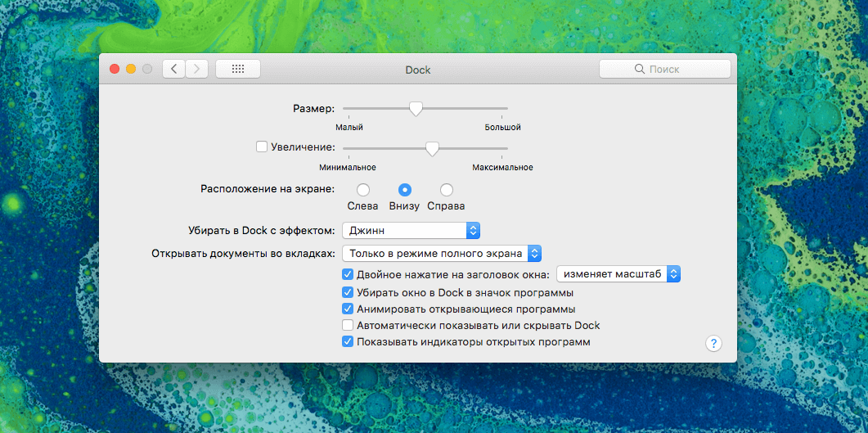Expand Только в режиме полного экрана dropdown
Viewport: 868px width, 433px height.
pyautogui.click(x=442, y=254)
